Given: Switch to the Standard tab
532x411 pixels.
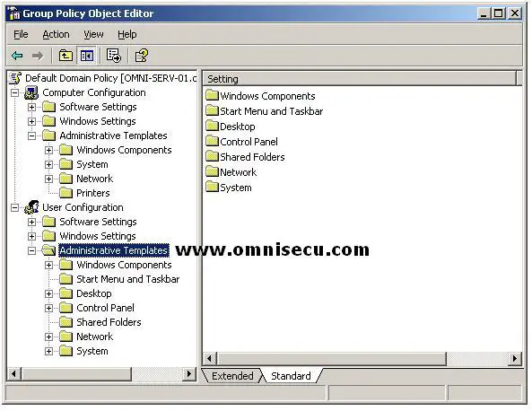Looking at the screenshot, I should (291, 376).
